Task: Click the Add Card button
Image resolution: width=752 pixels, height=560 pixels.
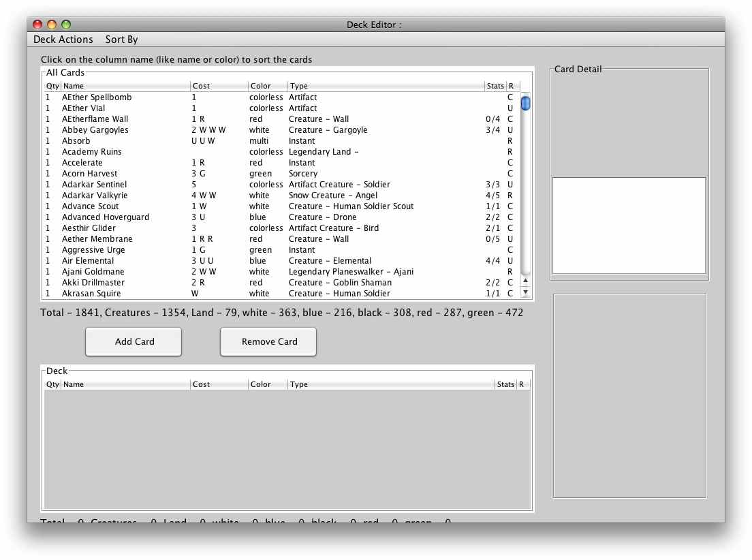Action: pyautogui.click(x=134, y=341)
